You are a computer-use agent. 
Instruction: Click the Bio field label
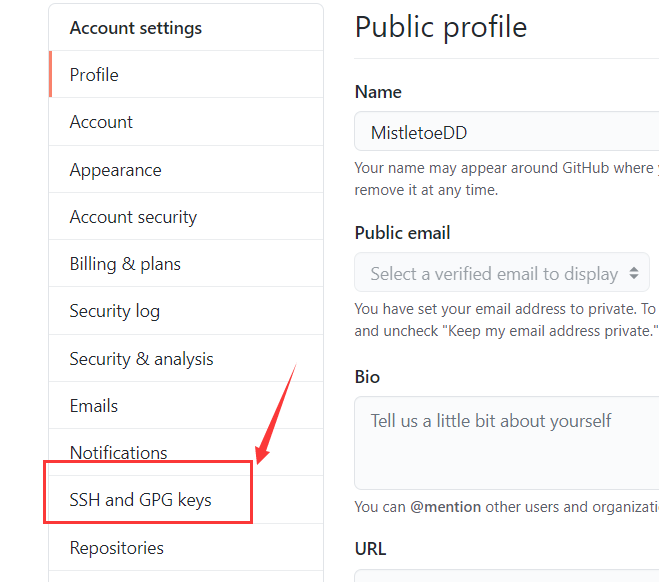(x=367, y=377)
